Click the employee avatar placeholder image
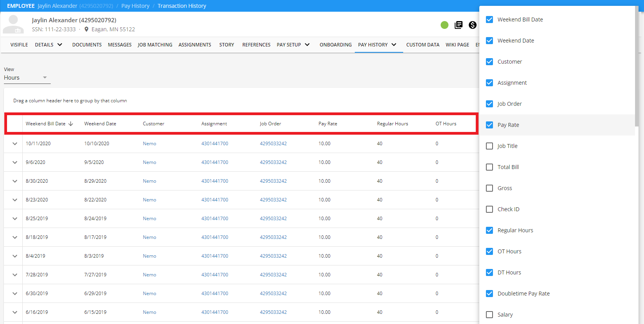Viewport: 644px width, 324px height. [13, 24]
